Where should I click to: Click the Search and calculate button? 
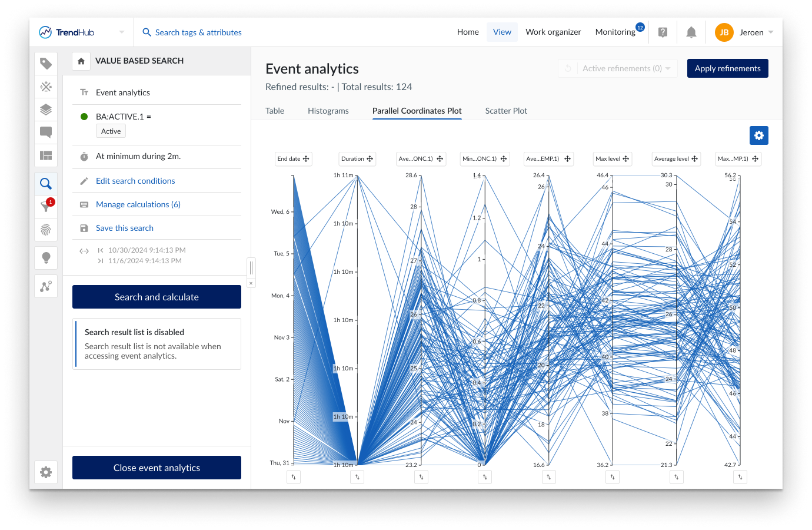[157, 297]
